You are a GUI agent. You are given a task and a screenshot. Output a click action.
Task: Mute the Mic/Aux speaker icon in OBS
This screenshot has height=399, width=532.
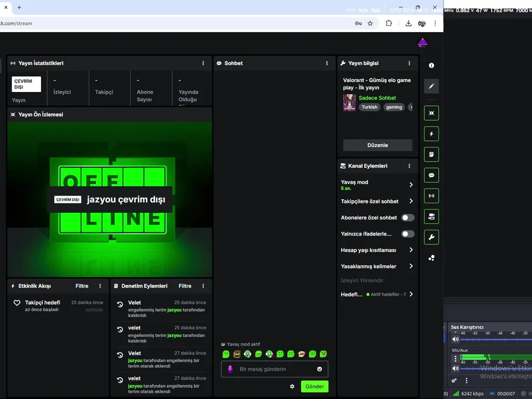click(x=456, y=368)
